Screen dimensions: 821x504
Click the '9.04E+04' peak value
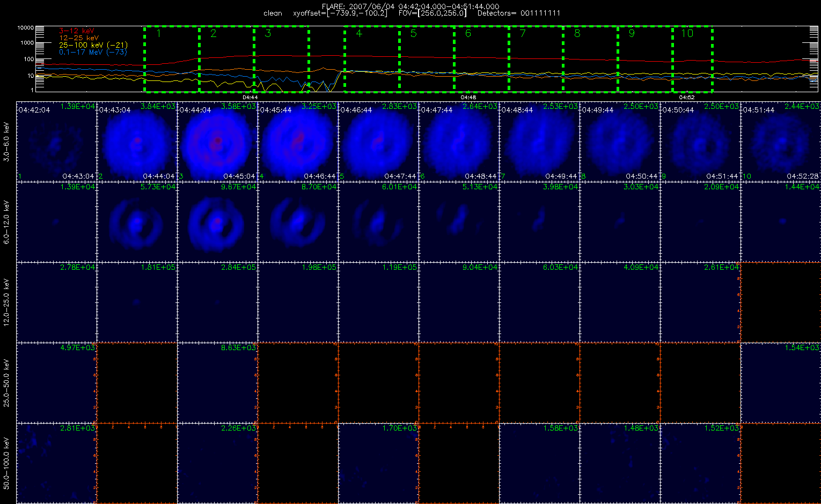(x=480, y=268)
